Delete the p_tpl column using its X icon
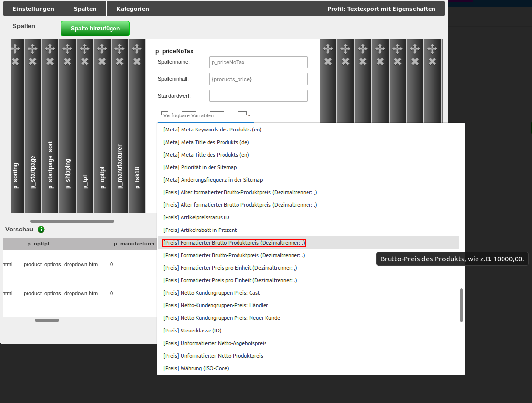This screenshot has width=532, height=403. (84, 61)
